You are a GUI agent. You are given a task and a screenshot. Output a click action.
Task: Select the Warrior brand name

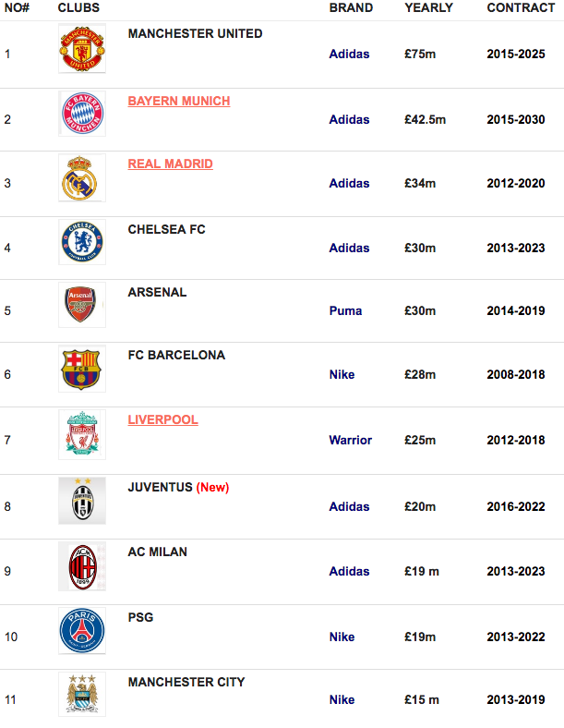tap(351, 440)
